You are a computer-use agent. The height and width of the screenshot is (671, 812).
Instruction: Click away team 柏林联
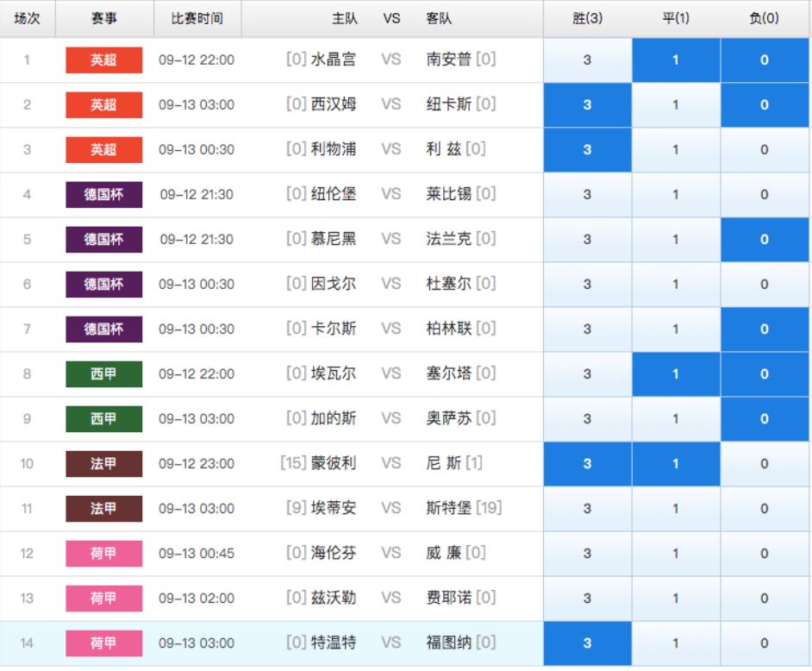(x=448, y=329)
